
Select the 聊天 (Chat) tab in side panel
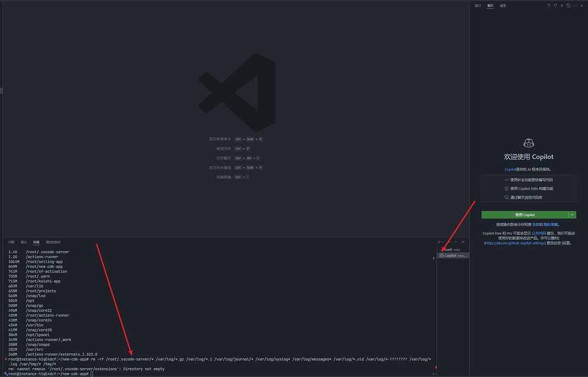click(x=490, y=6)
